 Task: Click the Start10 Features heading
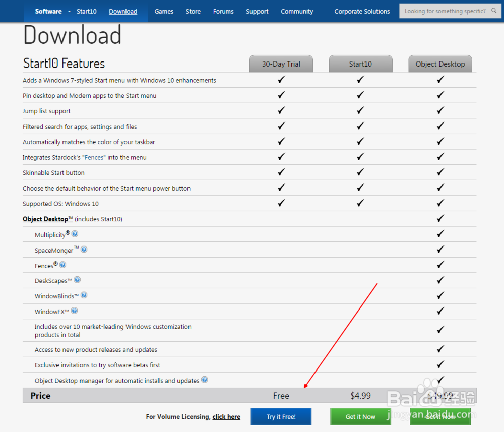point(64,64)
